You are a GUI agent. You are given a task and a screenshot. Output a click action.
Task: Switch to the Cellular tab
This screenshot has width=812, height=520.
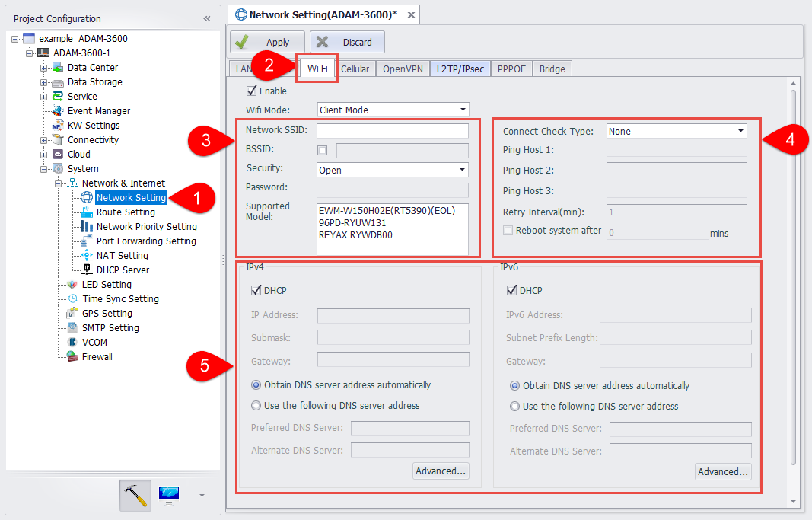pos(355,69)
